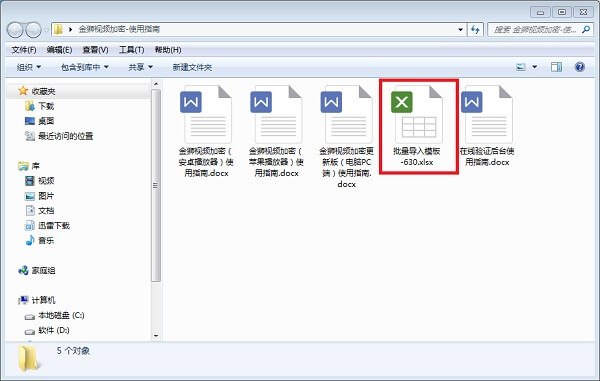Close the explorer window
Screen dimensions: 600x381
click(x=583, y=12)
